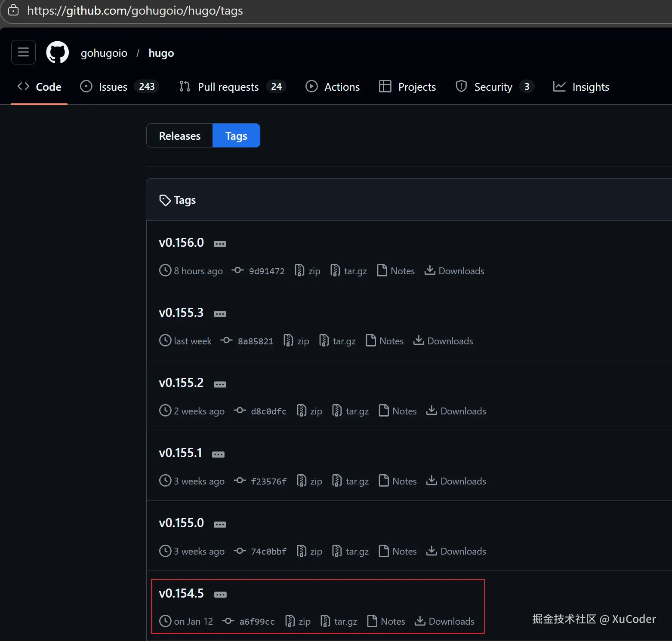Open Downloads for v0.155.0

click(x=456, y=551)
